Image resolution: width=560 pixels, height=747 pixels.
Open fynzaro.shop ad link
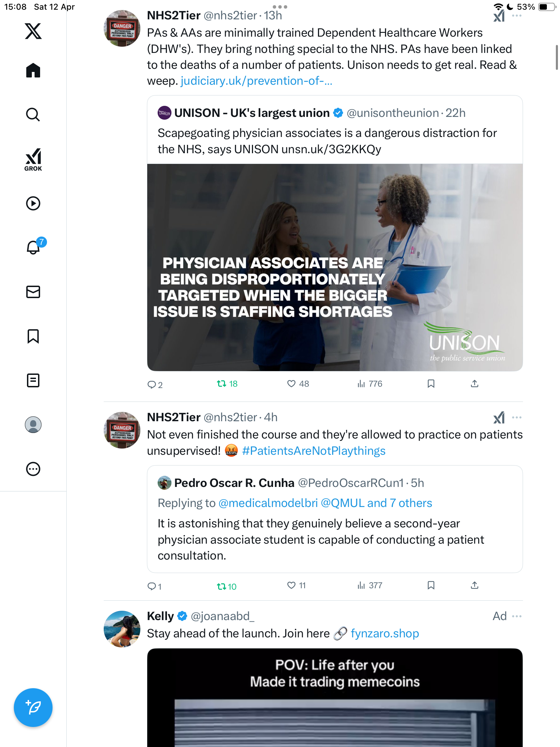[x=385, y=634]
